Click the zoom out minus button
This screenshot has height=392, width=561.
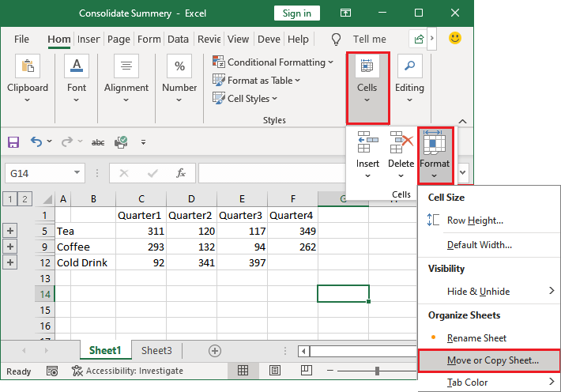[x=329, y=371]
